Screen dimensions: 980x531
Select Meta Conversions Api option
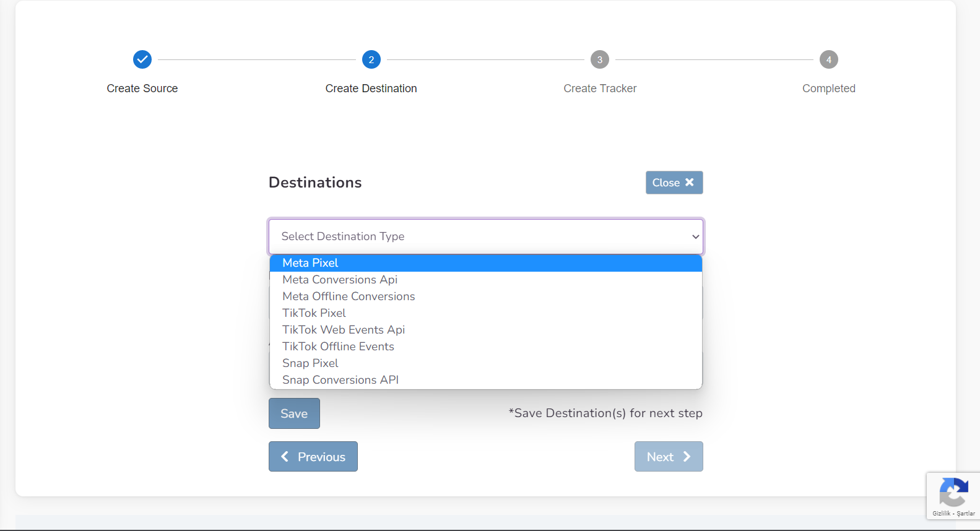pyautogui.click(x=486, y=280)
